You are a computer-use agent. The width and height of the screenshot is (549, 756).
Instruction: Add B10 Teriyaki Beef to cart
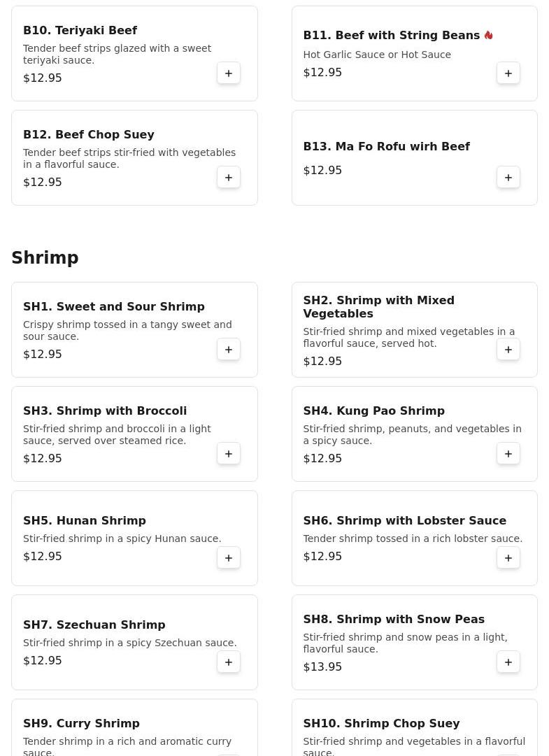click(x=229, y=73)
